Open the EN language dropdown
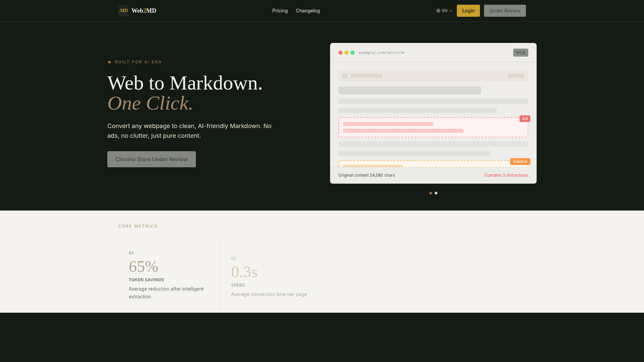 click(x=444, y=11)
